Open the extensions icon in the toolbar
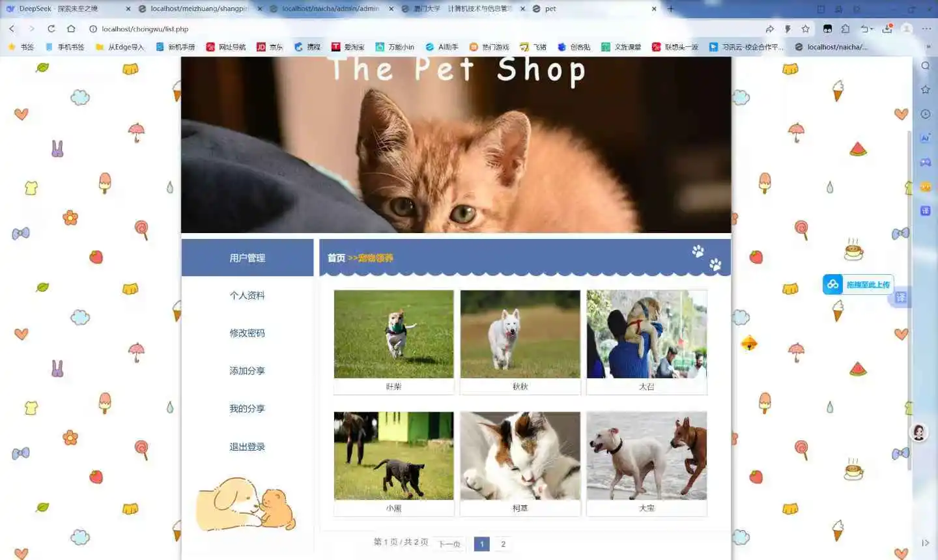 pos(845,29)
